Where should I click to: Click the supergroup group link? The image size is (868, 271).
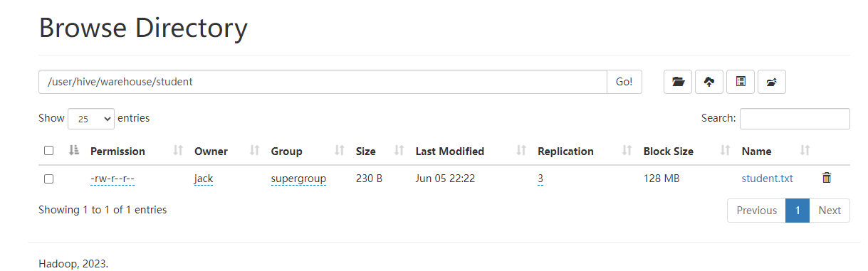[x=298, y=179]
